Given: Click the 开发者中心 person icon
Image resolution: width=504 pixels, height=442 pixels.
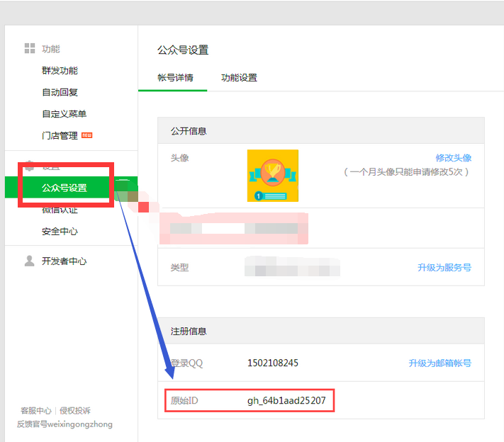Looking at the screenshot, I should click(x=30, y=261).
